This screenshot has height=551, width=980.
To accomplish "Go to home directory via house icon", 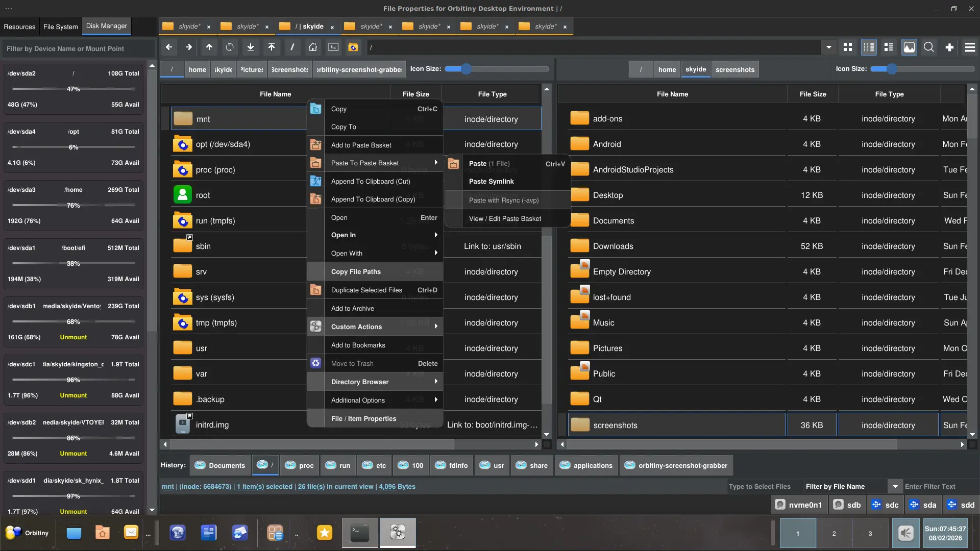I will pos(313,47).
